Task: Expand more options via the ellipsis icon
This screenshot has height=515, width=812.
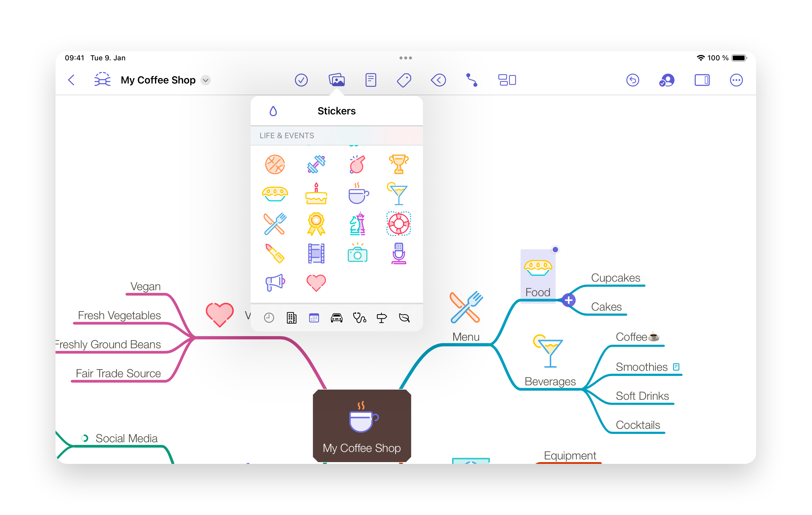Action: 737,80
